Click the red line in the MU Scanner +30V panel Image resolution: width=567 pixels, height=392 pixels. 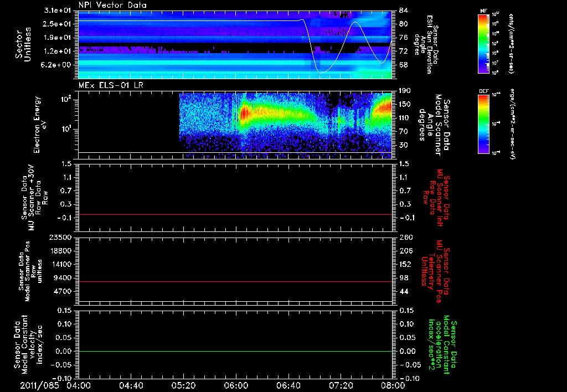235,215
